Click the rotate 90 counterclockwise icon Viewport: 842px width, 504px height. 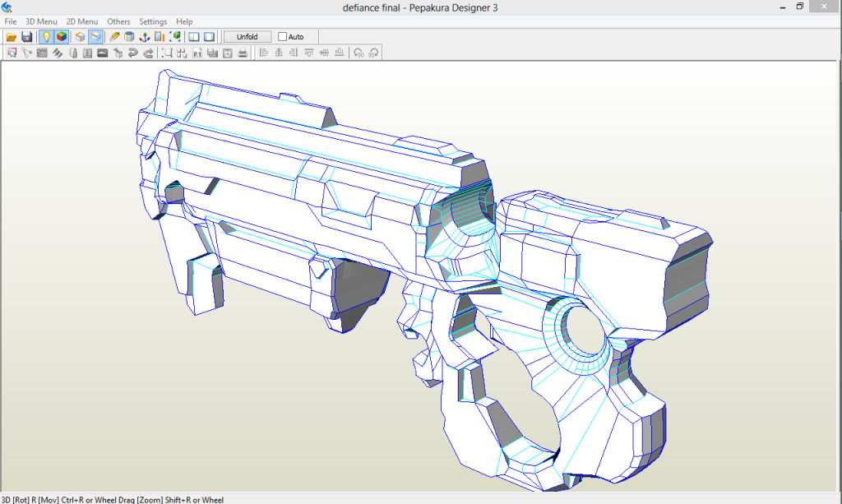pyautogui.click(x=359, y=53)
